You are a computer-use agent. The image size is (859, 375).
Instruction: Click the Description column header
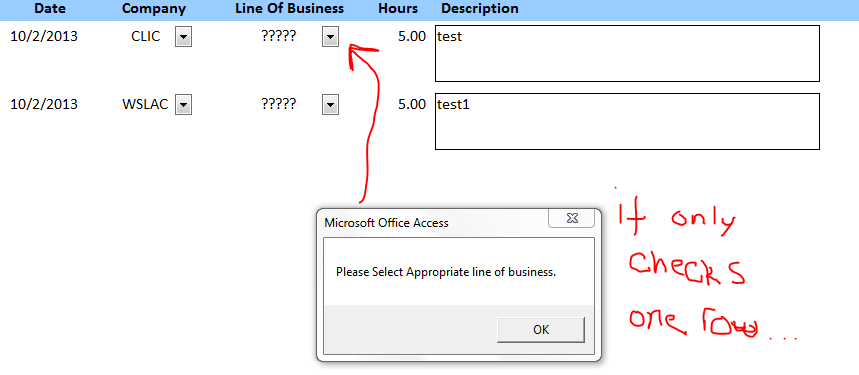(x=480, y=9)
